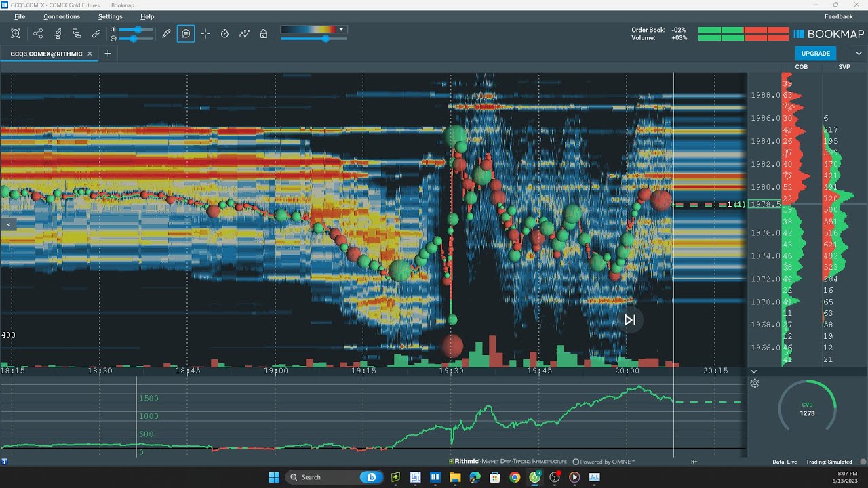Screen dimensions: 868x488
Task: Click the COB column header
Action: 802,67
